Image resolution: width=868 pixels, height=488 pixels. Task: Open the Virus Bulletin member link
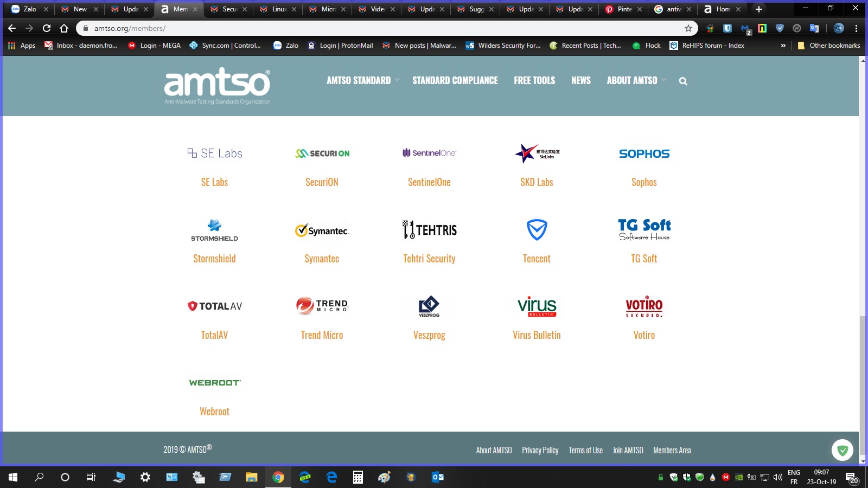537,335
